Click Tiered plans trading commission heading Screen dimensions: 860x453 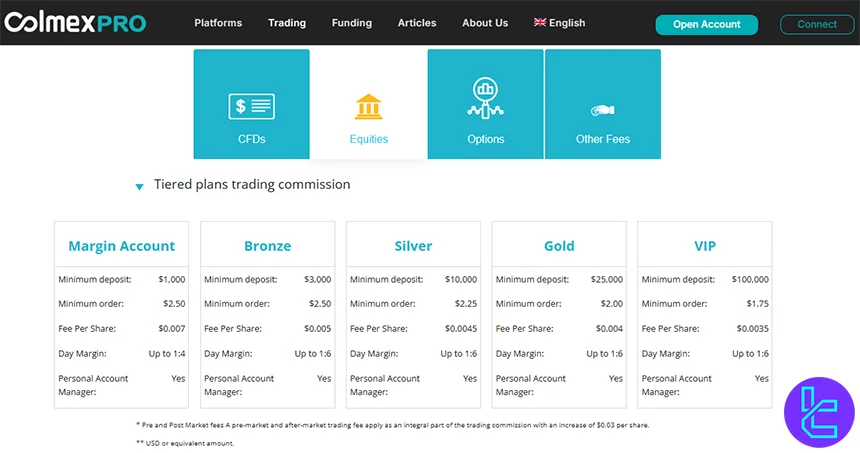(252, 184)
